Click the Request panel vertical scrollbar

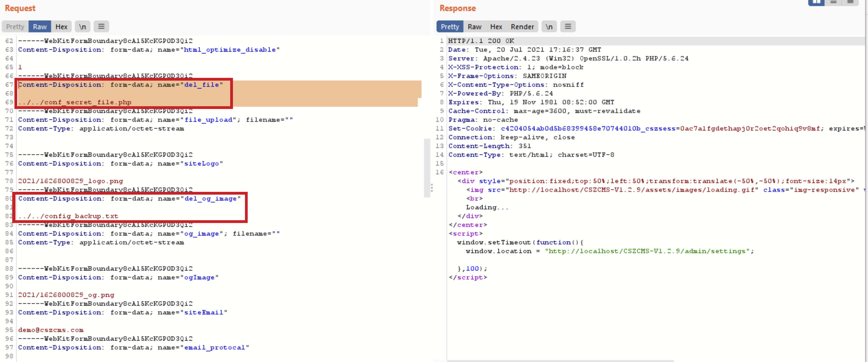427,168
